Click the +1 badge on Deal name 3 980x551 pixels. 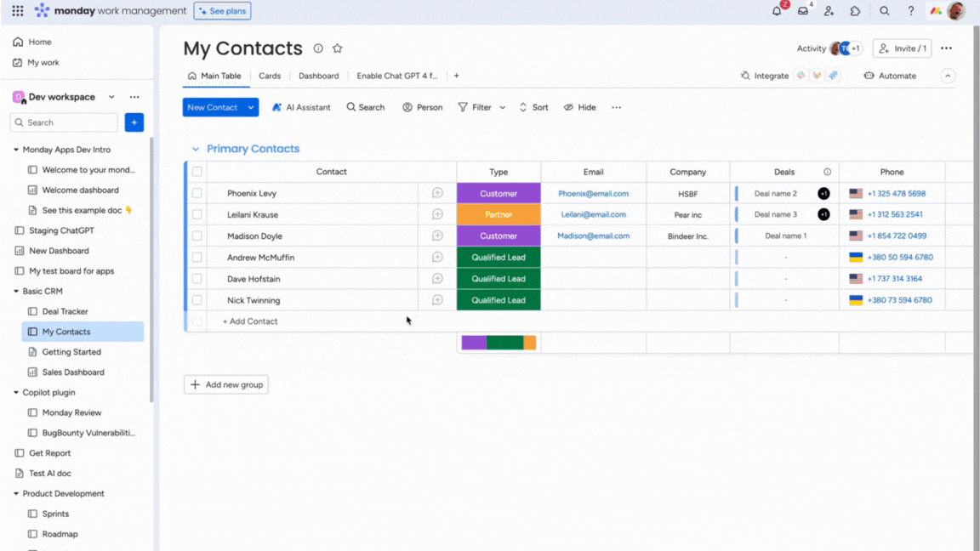pos(823,214)
